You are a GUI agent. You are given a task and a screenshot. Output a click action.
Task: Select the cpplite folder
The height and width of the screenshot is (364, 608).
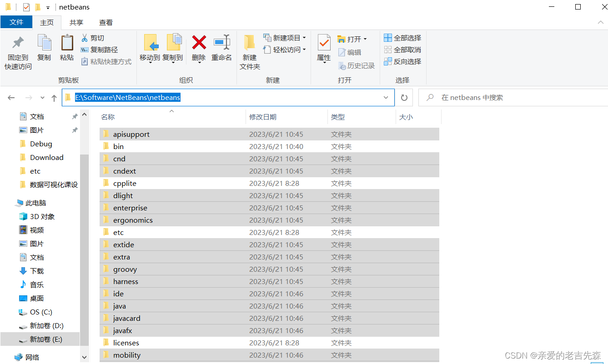click(x=269, y=183)
